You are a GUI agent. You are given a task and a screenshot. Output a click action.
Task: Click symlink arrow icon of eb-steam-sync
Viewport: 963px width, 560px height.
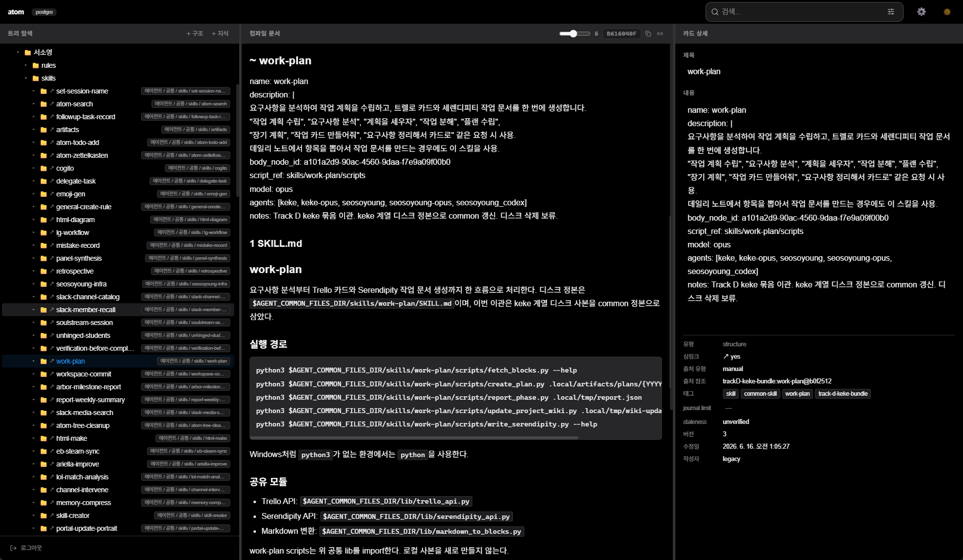tap(51, 451)
